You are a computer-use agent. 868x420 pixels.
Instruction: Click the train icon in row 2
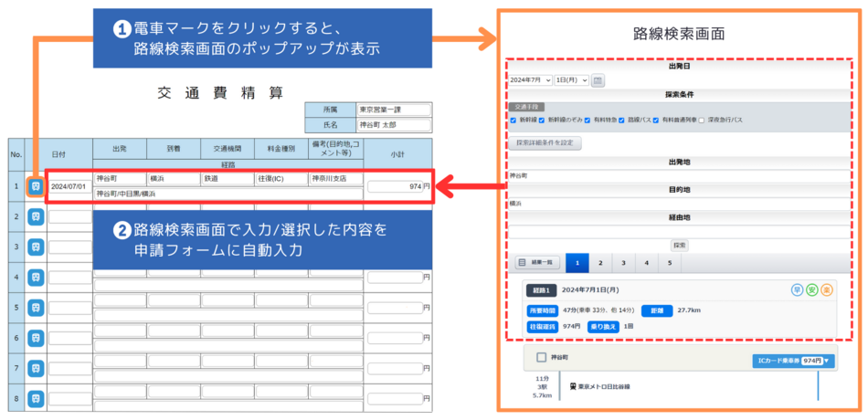coord(36,216)
